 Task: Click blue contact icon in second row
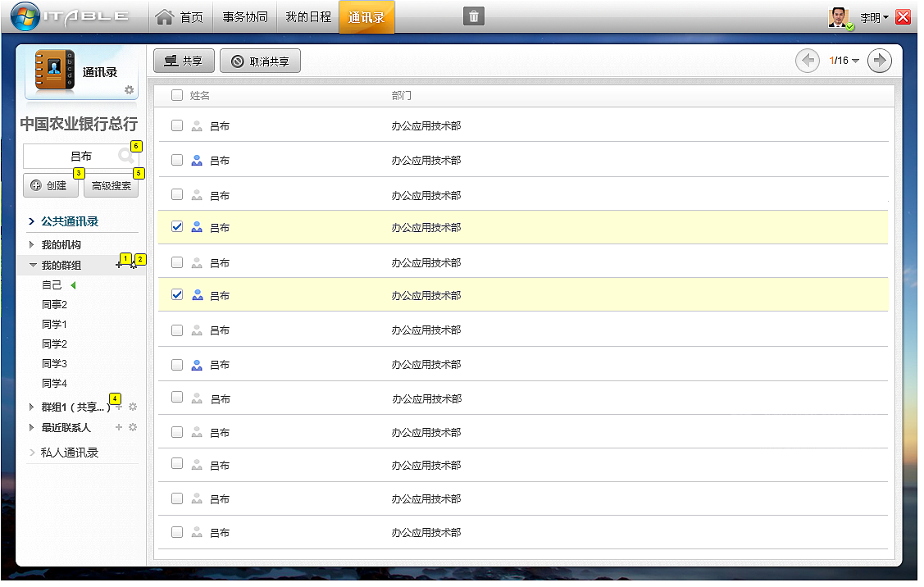(x=197, y=161)
